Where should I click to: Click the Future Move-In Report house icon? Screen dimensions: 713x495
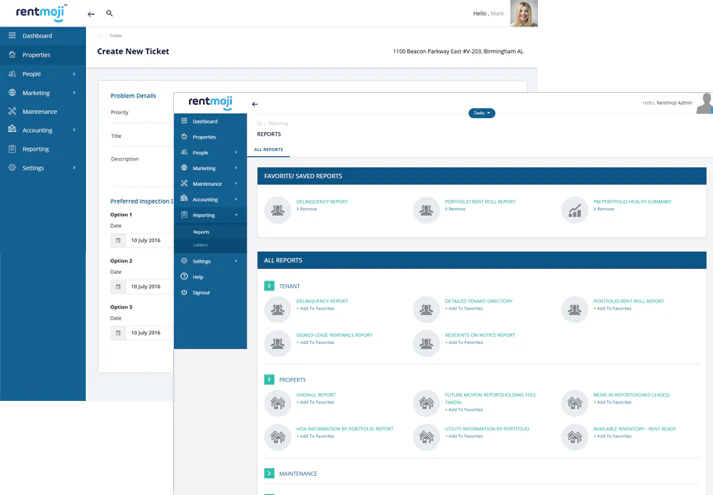(x=426, y=403)
